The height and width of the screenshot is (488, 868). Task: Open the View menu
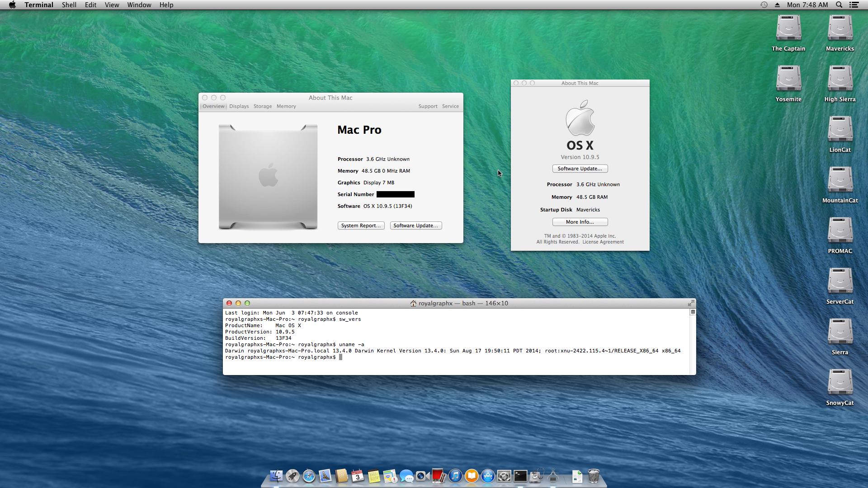point(112,5)
